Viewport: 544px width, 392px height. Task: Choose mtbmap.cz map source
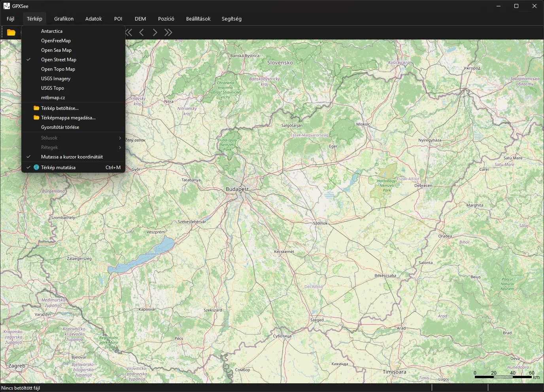[x=74, y=98]
